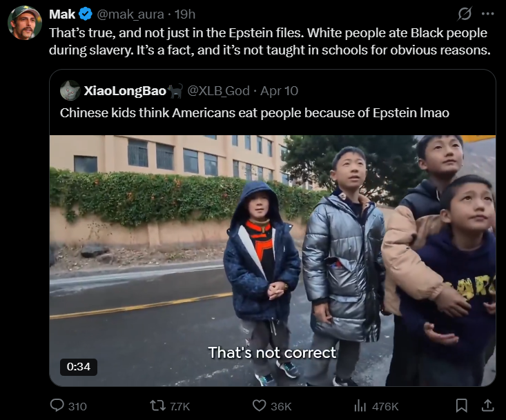Play the embedded video of kids
This screenshot has height=420, width=506.
273,261
